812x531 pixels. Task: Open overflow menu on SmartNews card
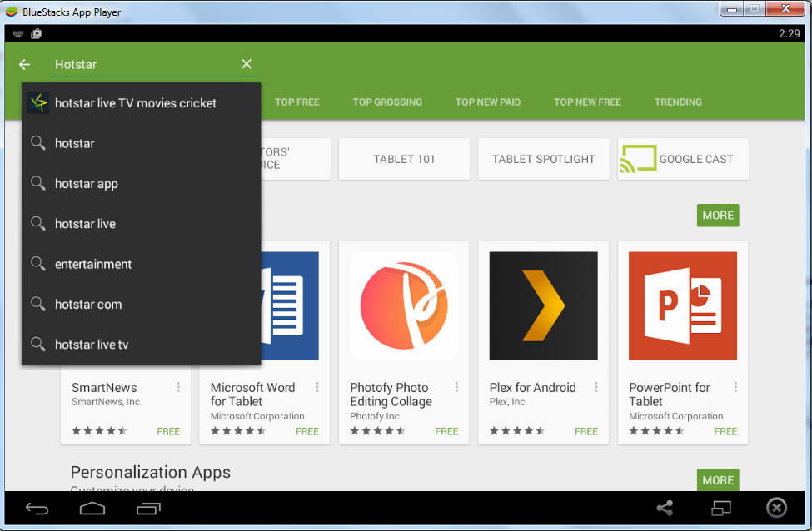pyautogui.click(x=178, y=387)
